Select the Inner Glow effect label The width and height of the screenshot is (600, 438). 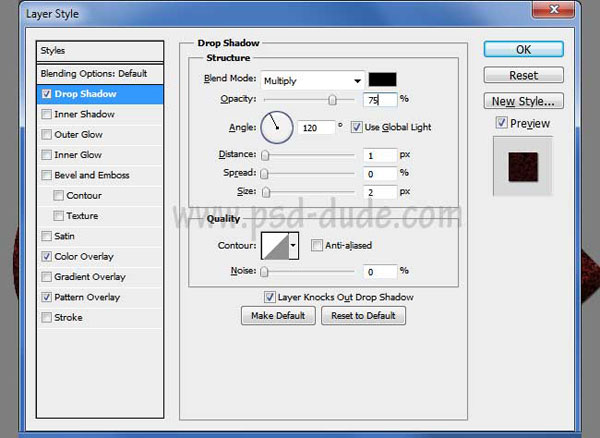(x=78, y=155)
